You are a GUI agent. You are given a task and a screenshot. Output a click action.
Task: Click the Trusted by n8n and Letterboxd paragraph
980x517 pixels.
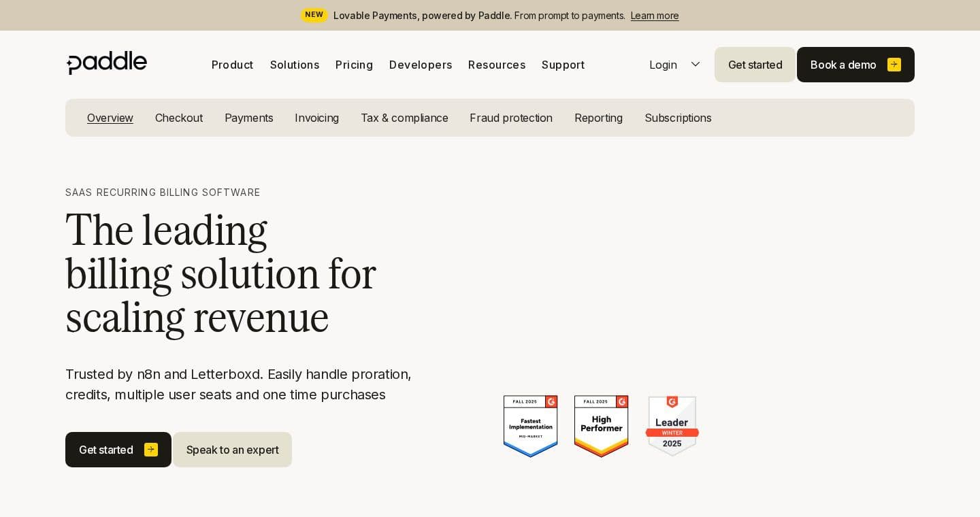238,384
